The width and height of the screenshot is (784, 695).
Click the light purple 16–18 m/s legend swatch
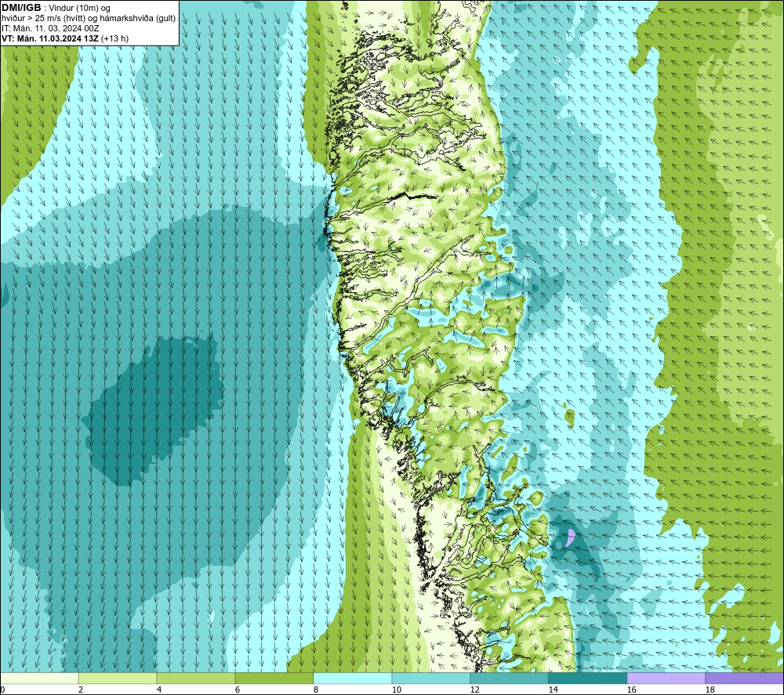(x=666, y=678)
